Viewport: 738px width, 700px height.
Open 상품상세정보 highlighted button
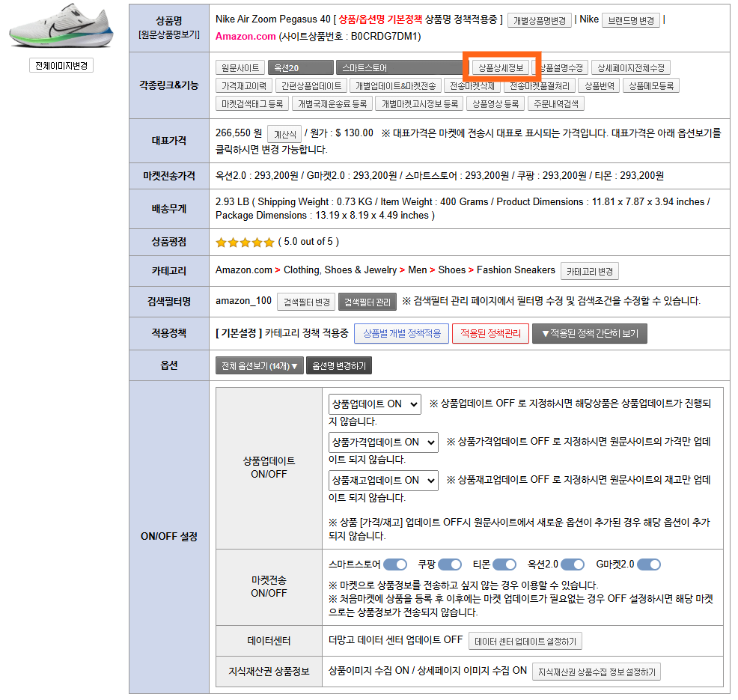[x=501, y=67]
